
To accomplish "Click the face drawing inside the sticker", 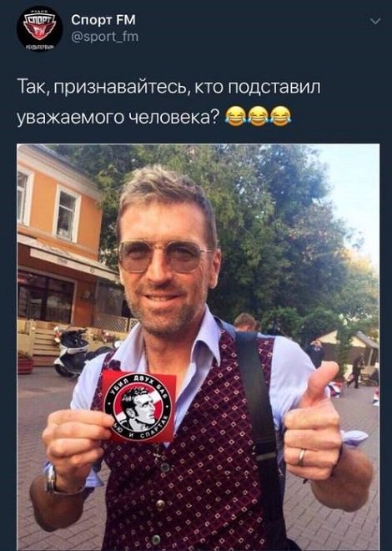I will [138, 408].
